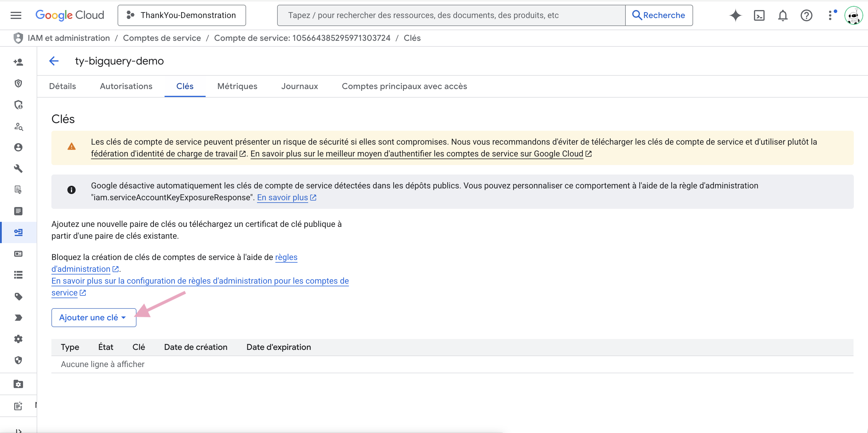Viewport: 868px width, 433px height.
Task: Click the add-person IAM sidebar icon
Action: (18, 62)
